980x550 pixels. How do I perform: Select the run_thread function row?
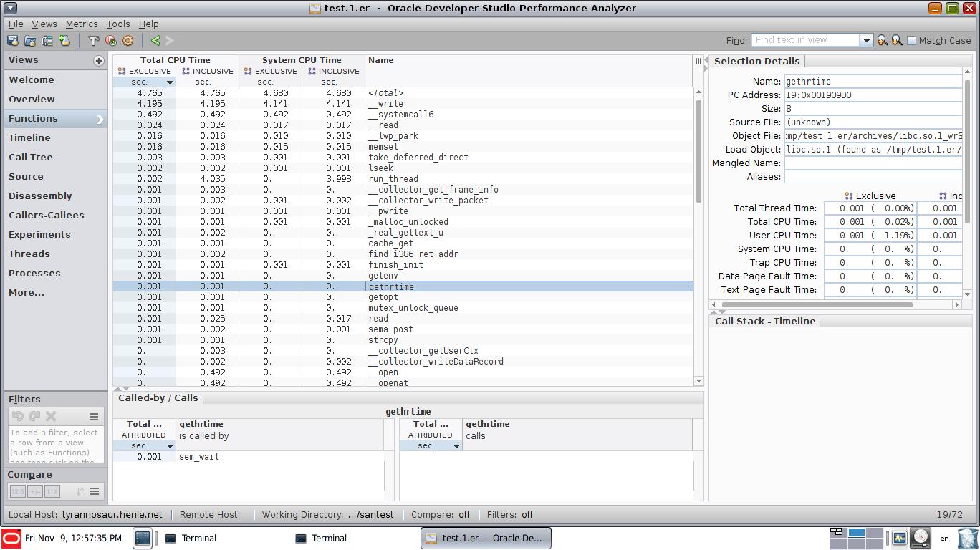(x=403, y=179)
